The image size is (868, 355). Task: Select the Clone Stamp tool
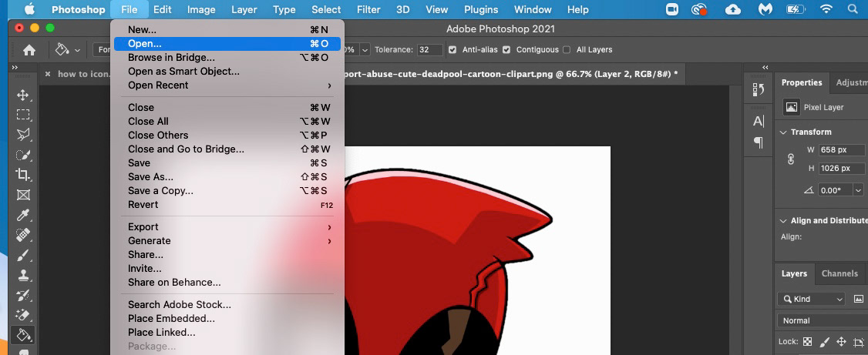[x=22, y=275]
